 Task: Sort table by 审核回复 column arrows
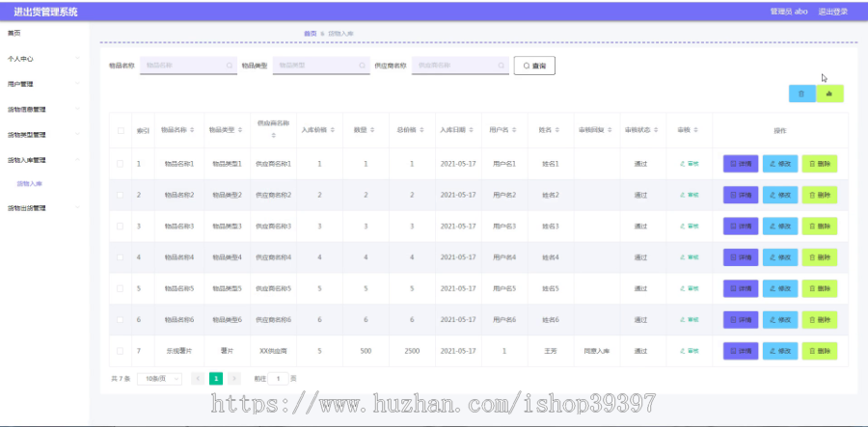coord(610,130)
